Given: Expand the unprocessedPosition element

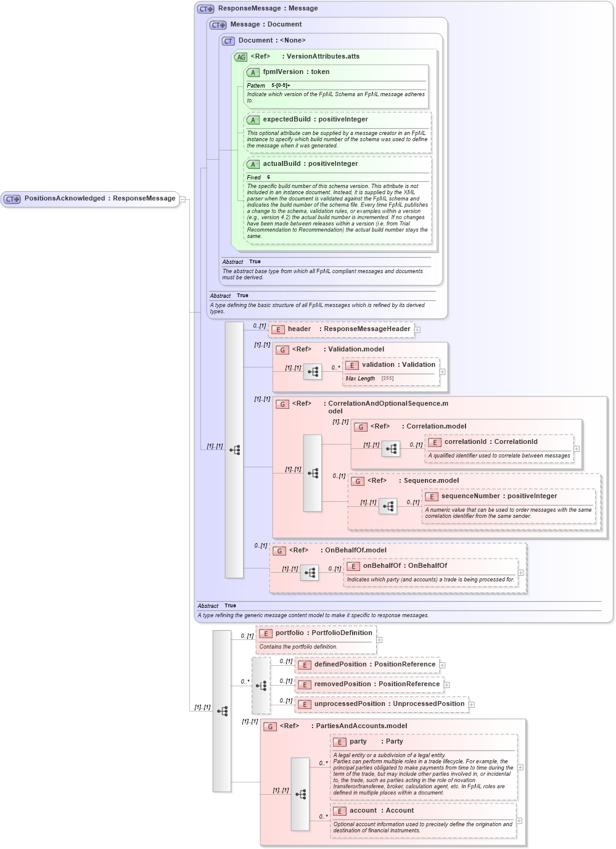Looking at the screenshot, I should tap(472, 705).
